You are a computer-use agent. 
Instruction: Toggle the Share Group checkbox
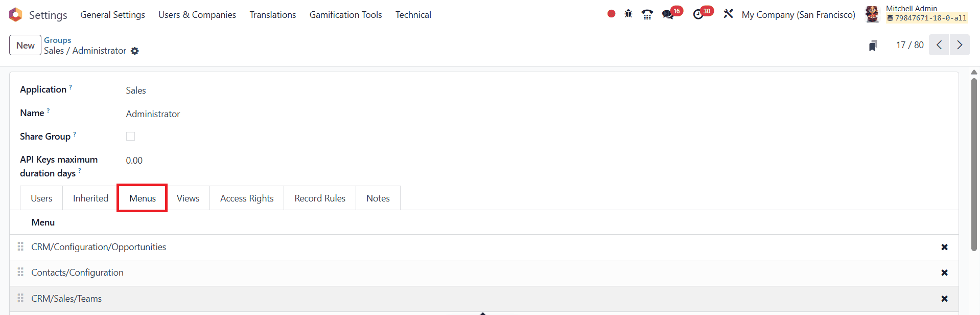tap(130, 136)
